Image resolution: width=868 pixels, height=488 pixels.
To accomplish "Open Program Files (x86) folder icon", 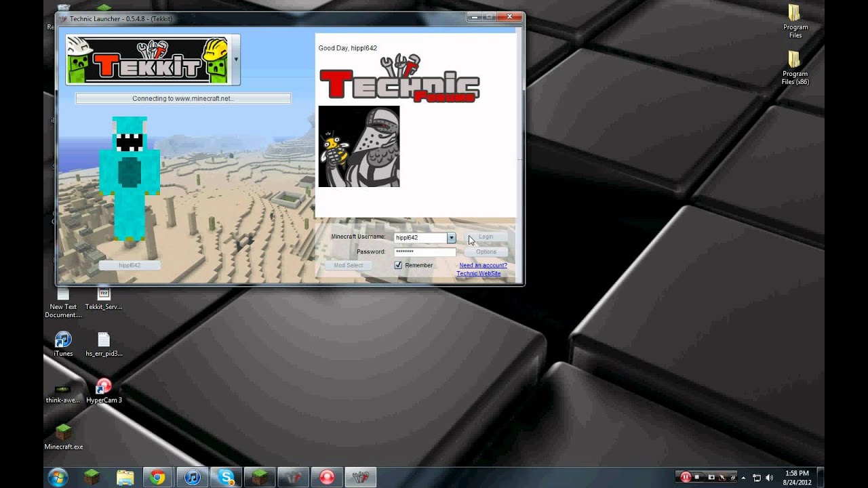I will click(795, 68).
